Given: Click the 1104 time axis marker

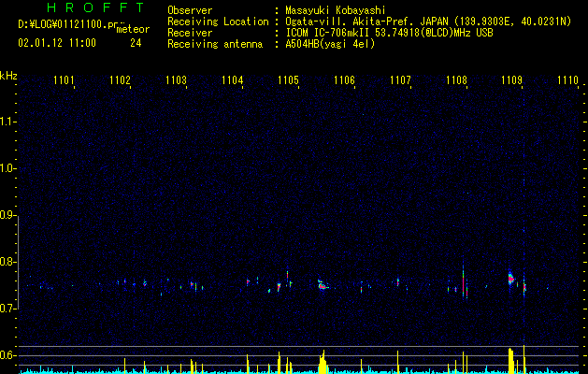Looking at the screenshot, I should (232, 79).
